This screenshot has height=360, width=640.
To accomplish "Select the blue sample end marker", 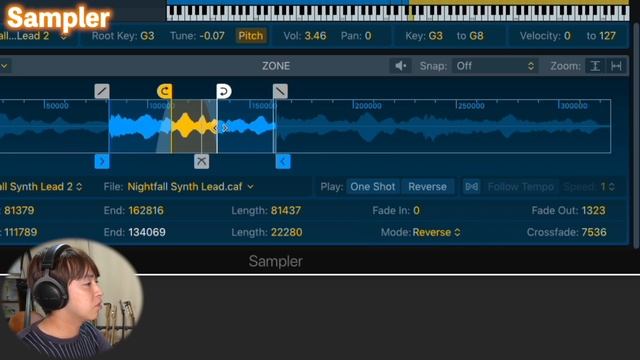I will point(283,161).
